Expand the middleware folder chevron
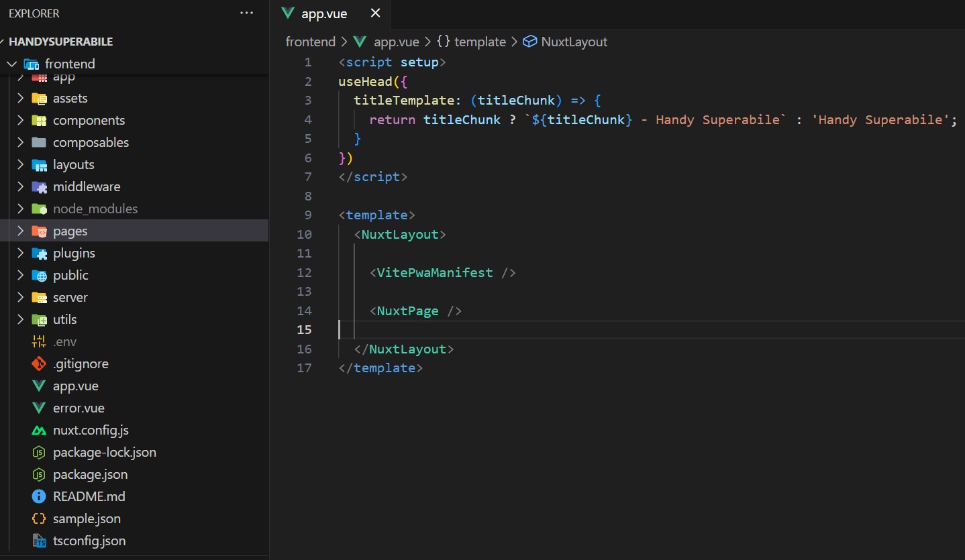 (x=21, y=187)
